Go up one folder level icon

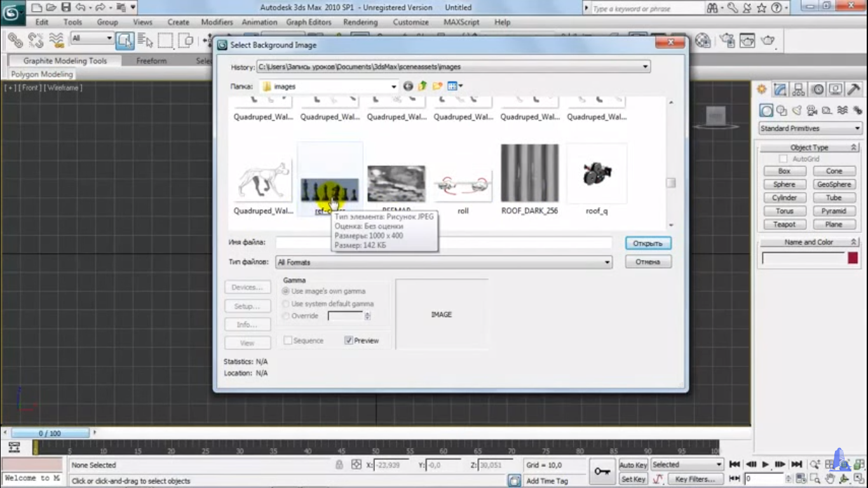423,86
